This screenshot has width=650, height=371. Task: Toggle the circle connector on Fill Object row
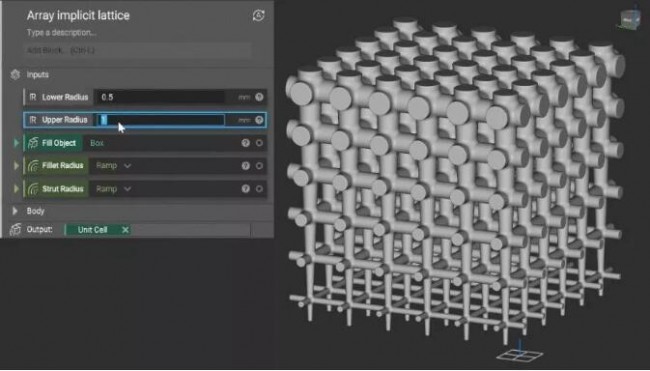tap(259, 143)
